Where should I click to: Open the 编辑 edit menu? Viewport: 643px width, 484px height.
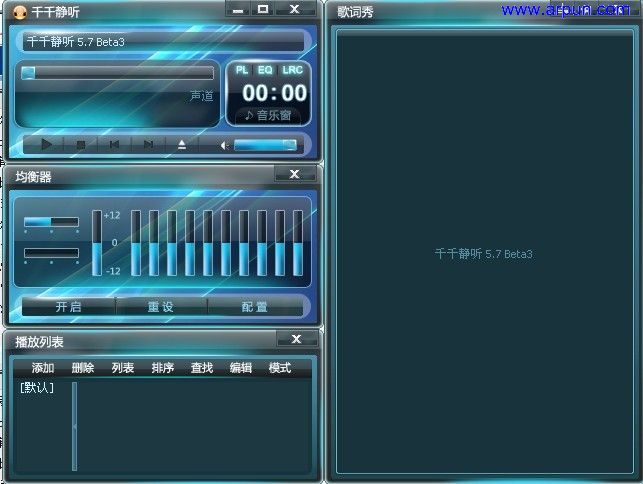coord(241,368)
